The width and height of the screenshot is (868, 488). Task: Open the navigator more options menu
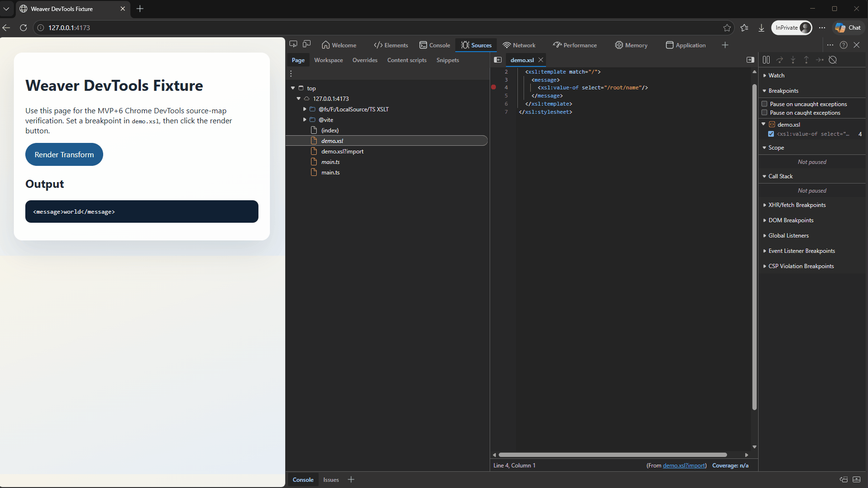click(x=291, y=74)
